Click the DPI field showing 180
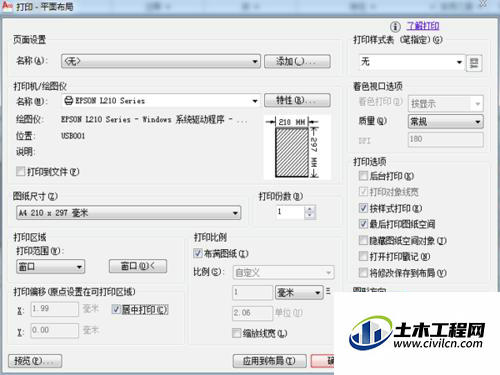 (x=446, y=140)
